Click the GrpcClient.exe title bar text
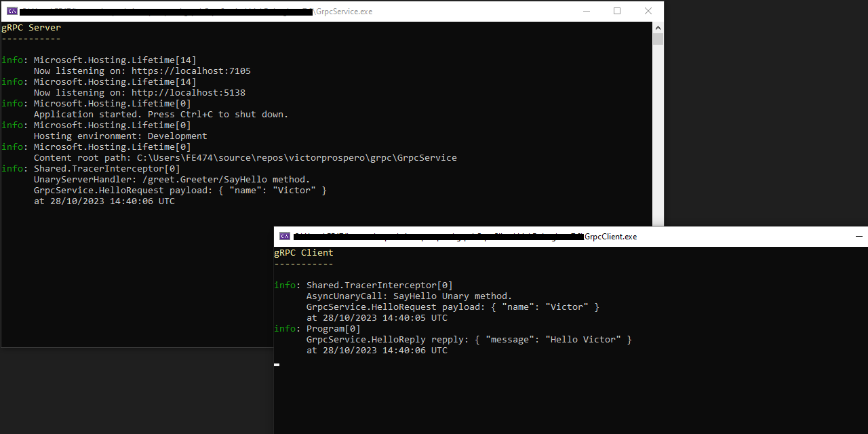This screenshot has width=868, height=434. click(612, 236)
